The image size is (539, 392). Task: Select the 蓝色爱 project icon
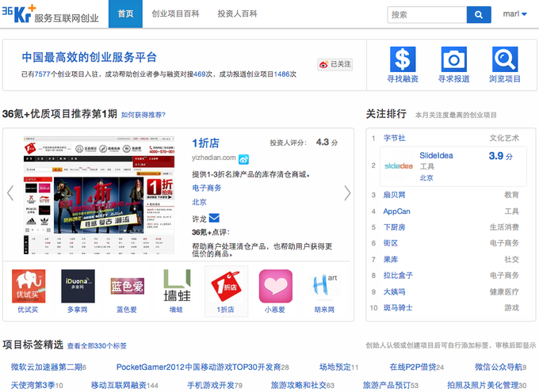coord(127,286)
